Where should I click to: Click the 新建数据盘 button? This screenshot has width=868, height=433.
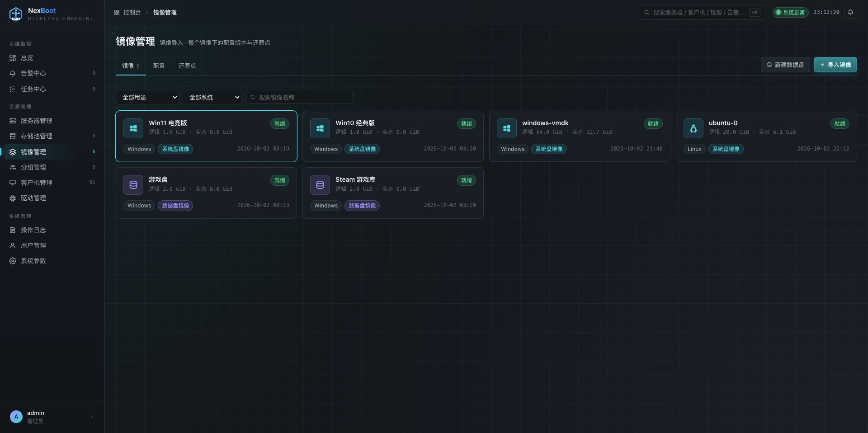pyautogui.click(x=785, y=65)
